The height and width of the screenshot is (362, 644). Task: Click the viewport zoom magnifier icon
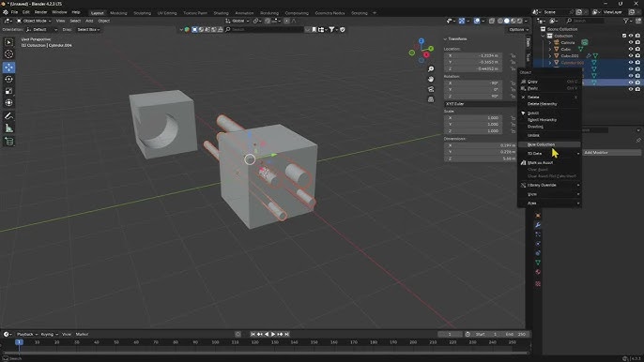tap(430, 69)
